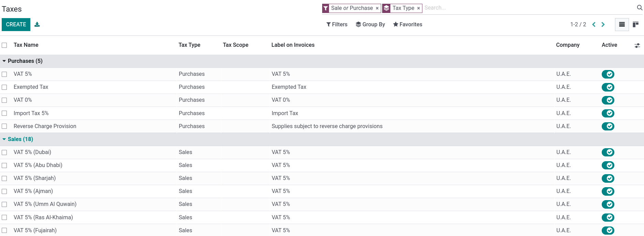The width and height of the screenshot is (644, 236).
Task: Click the CREATE button
Action: 16,25
